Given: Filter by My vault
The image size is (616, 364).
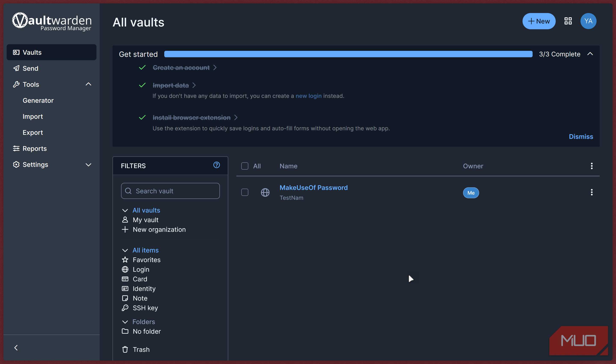Looking at the screenshot, I should click(x=145, y=220).
